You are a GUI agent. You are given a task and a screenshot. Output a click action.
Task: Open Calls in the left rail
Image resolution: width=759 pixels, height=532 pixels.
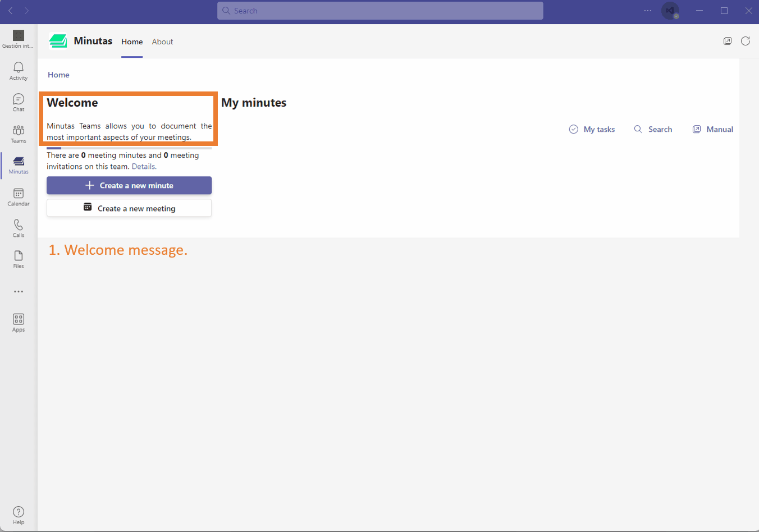(x=19, y=228)
